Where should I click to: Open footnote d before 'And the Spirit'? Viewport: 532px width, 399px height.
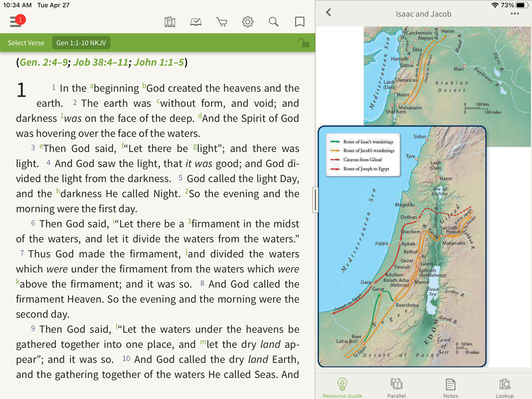200,116
